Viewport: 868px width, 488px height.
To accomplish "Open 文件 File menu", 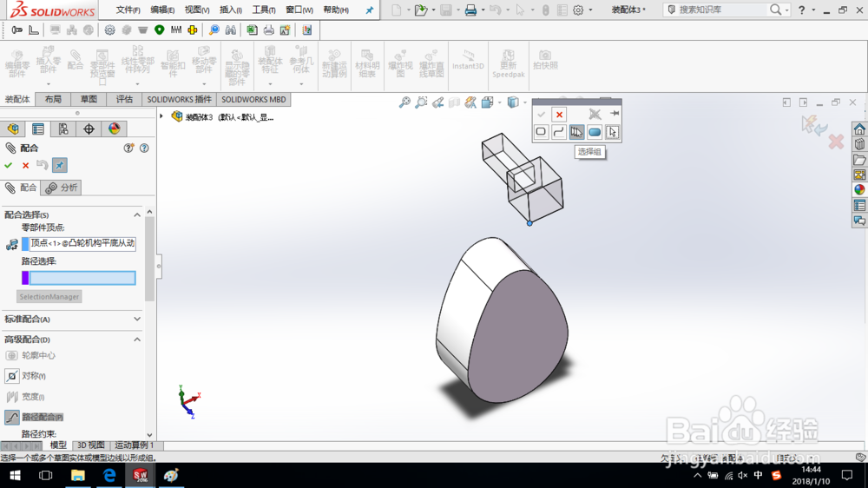I will tap(128, 10).
